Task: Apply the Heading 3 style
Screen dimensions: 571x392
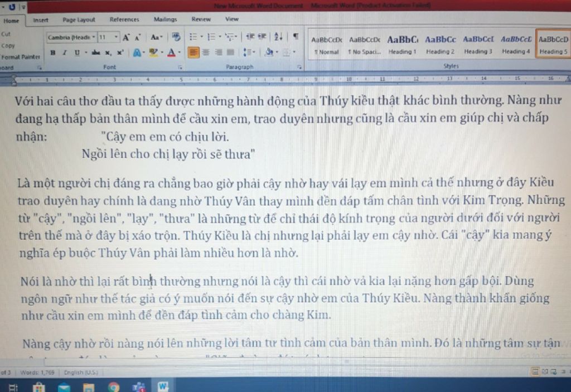Action: tap(478, 45)
